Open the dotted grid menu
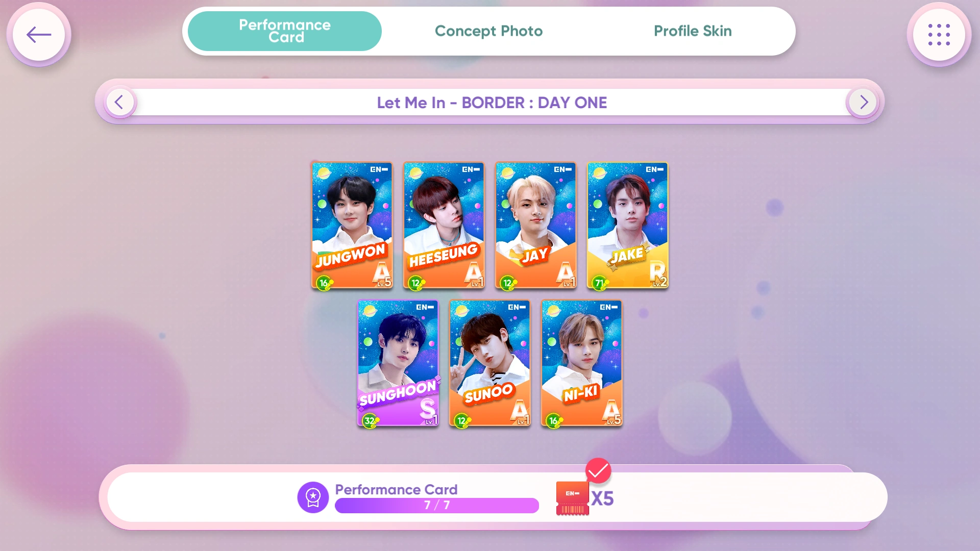 tap(939, 35)
